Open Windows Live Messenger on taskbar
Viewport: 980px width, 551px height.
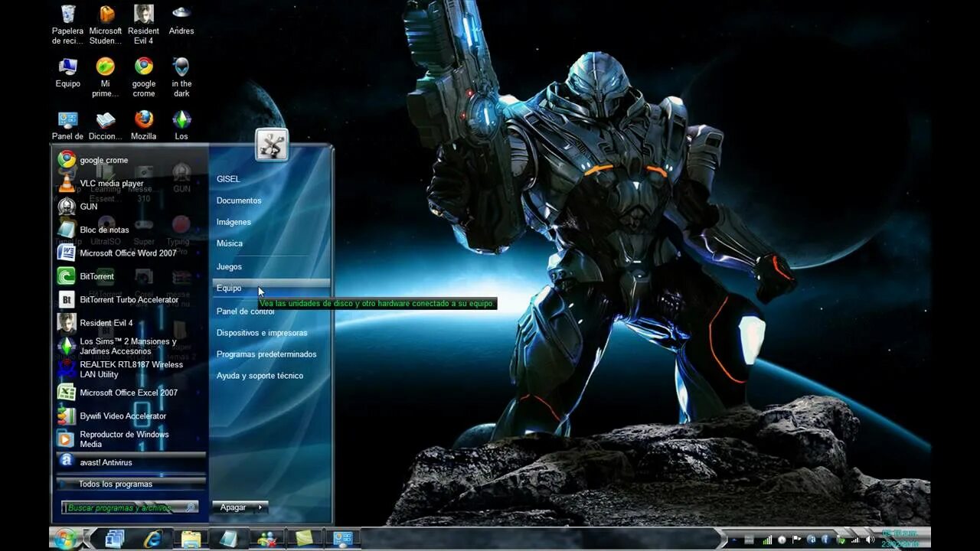coord(266,539)
